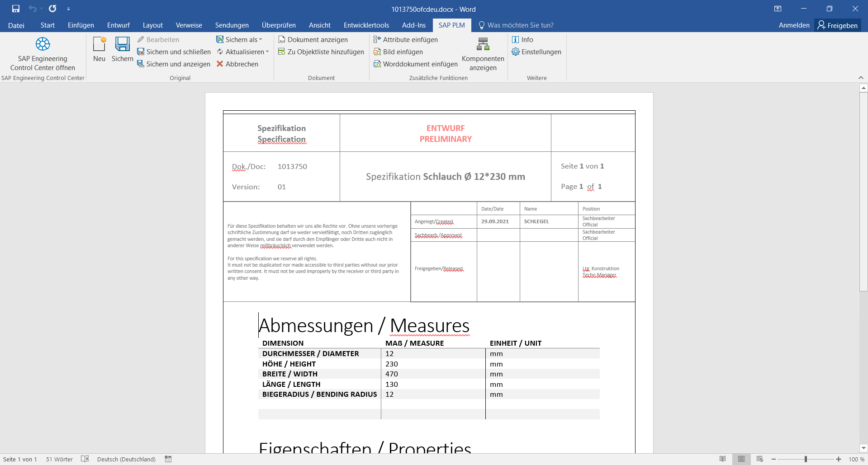Screen dimensions: 868x465
Task: Select the SAP PLM tab
Action: 452,25
